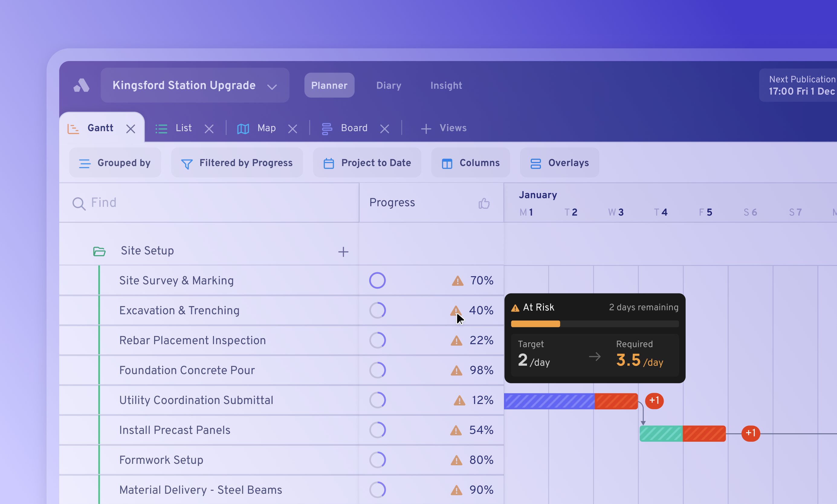Click the Find search field
Screen dimensions: 837x504
click(x=209, y=203)
